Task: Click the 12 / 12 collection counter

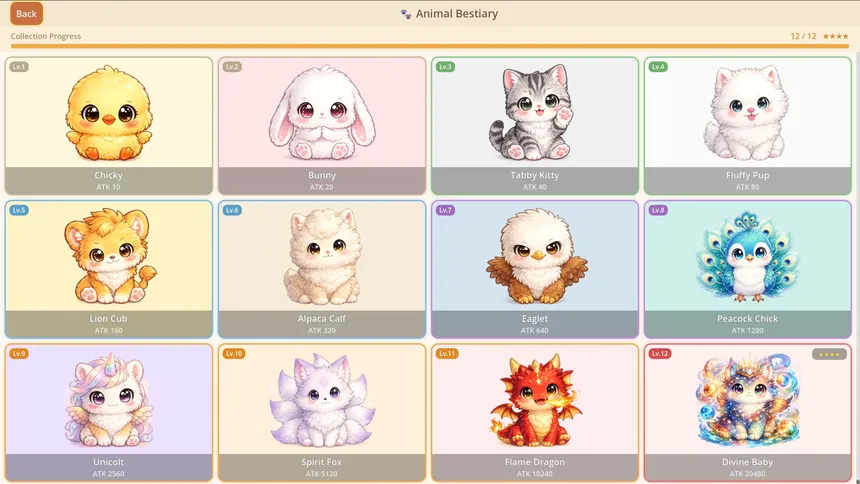Action: [803, 36]
